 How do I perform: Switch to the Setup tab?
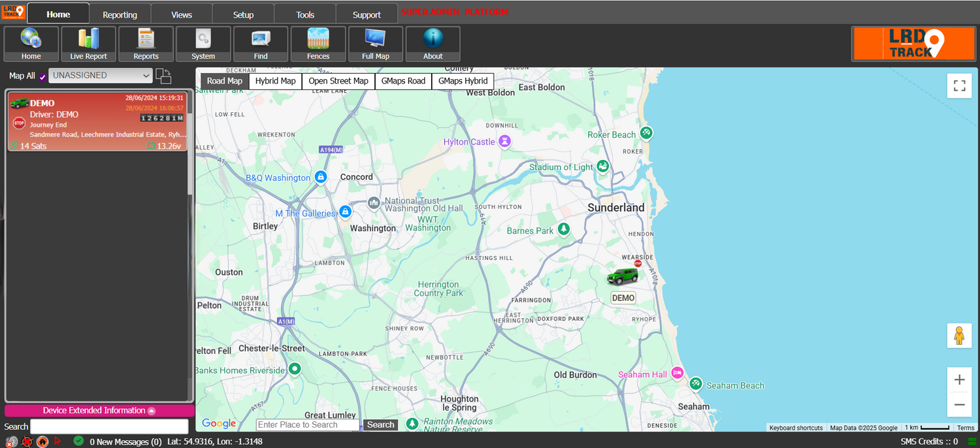pyautogui.click(x=243, y=14)
